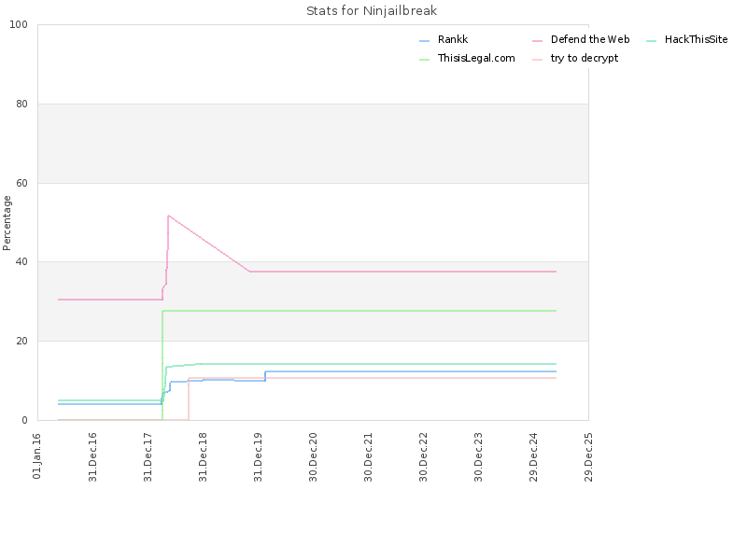
Task: Click the blue Rankk line step near 31.Dec.19
Action: point(265,376)
